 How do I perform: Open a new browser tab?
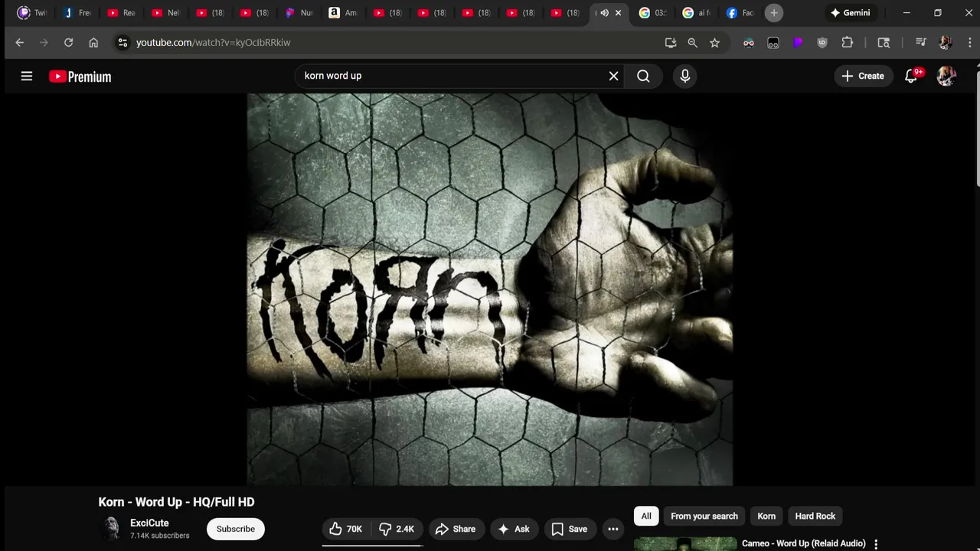(774, 13)
